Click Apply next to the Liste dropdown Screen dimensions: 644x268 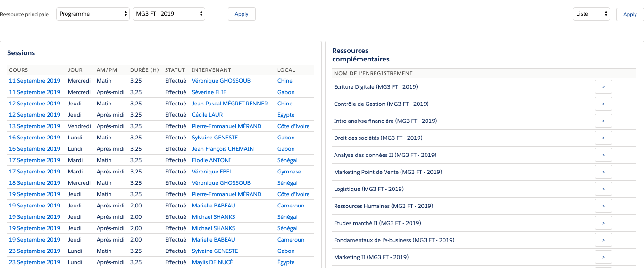tap(629, 15)
